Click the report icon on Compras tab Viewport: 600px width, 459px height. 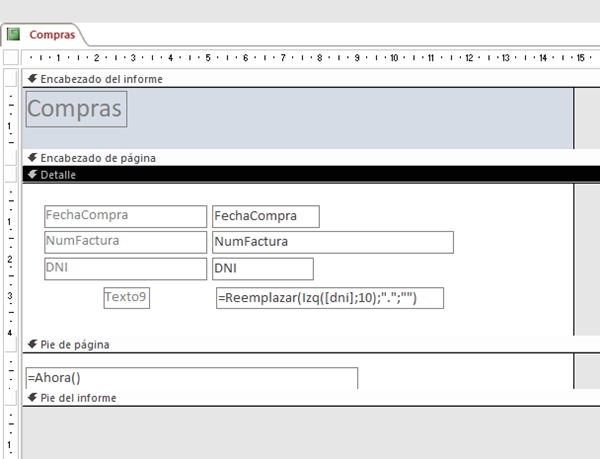13,34
